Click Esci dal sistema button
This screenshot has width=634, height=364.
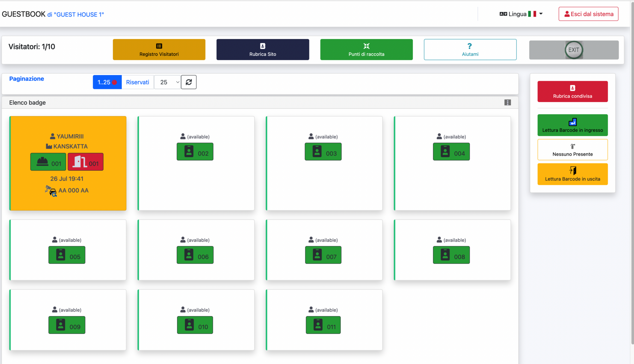click(588, 14)
